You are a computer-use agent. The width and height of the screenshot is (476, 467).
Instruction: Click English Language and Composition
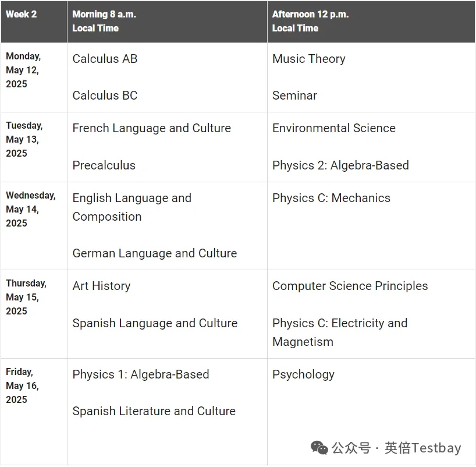pyautogui.click(x=132, y=207)
